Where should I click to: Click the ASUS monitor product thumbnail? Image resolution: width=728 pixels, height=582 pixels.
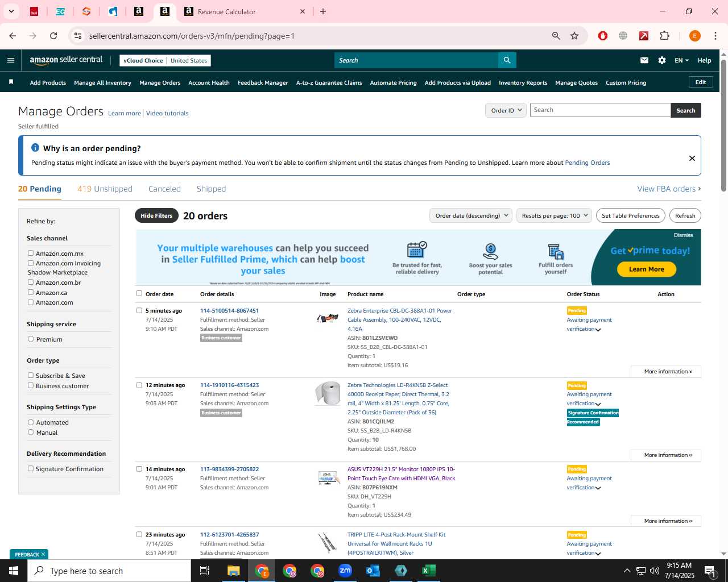click(x=328, y=477)
